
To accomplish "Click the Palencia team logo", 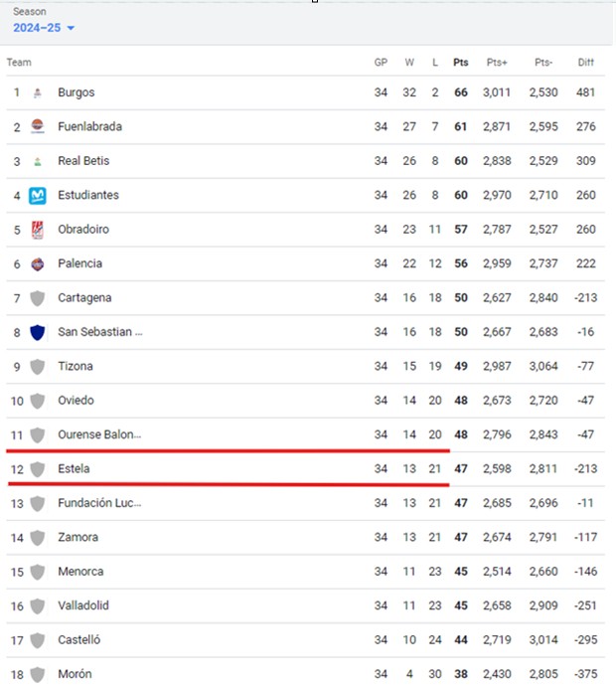I will point(38,263).
